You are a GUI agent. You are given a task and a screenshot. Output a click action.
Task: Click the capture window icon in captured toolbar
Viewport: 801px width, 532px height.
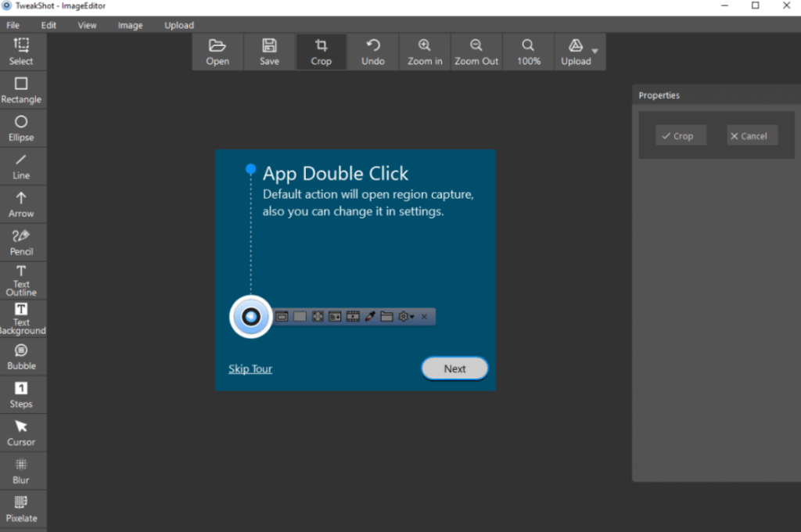pos(282,317)
